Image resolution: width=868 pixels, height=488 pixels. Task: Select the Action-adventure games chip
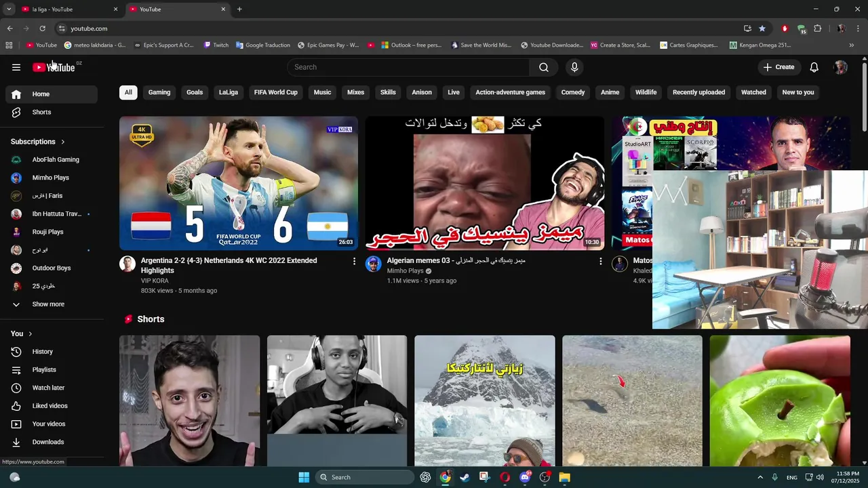pyautogui.click(x=510, y=92)
